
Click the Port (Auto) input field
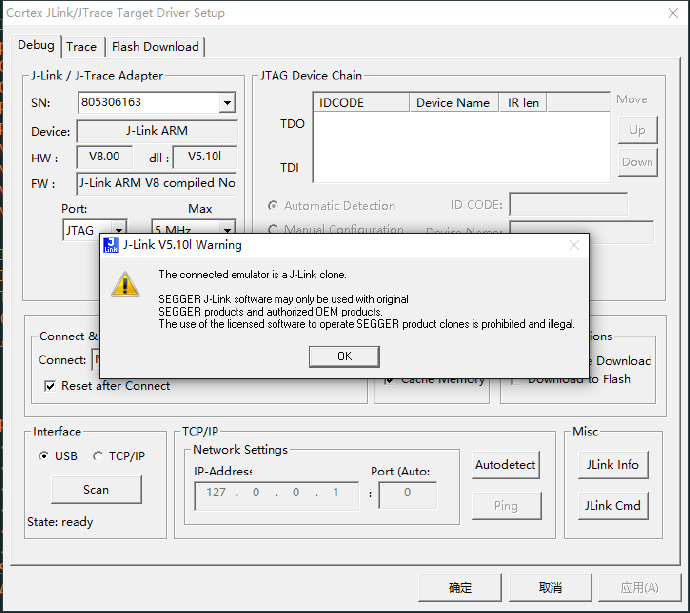pyautogui.click(x=407, y=496)
